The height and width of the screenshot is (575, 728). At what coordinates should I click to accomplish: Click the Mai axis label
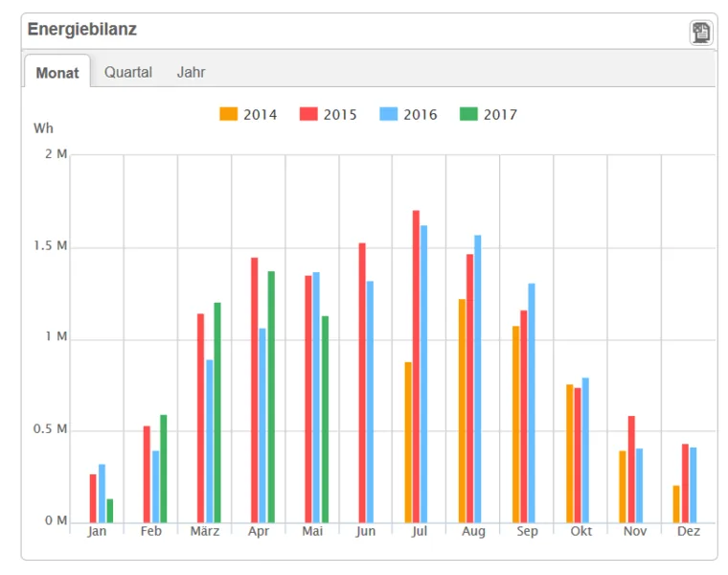tap(312, 531)
